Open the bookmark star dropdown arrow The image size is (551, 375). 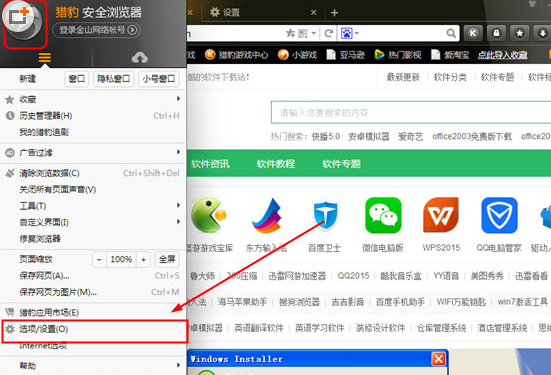[x=314, y=33]
